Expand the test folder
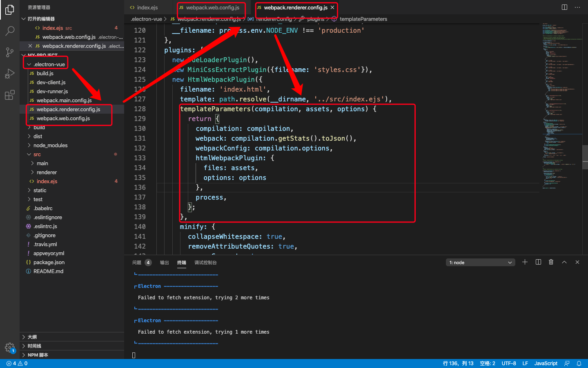 [72, 199]
